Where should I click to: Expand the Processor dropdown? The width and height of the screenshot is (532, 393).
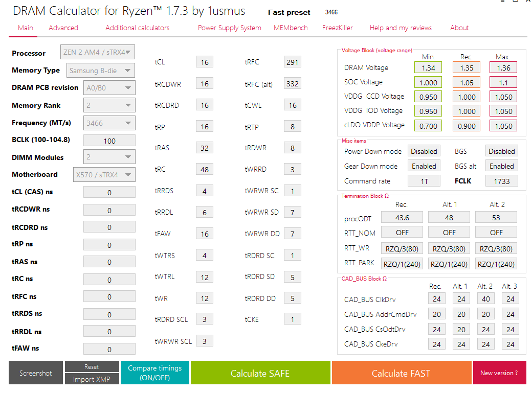[98, 52]
